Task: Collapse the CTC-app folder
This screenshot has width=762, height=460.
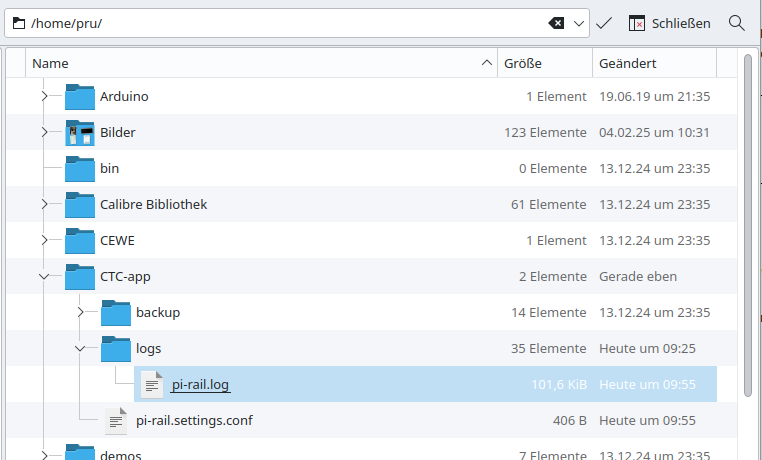Action: (x=44, y=276)
